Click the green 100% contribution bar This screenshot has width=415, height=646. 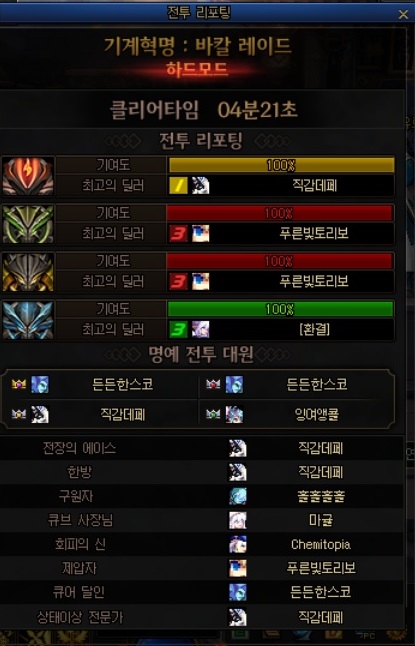pyautogui.click(x=280, y=309)
